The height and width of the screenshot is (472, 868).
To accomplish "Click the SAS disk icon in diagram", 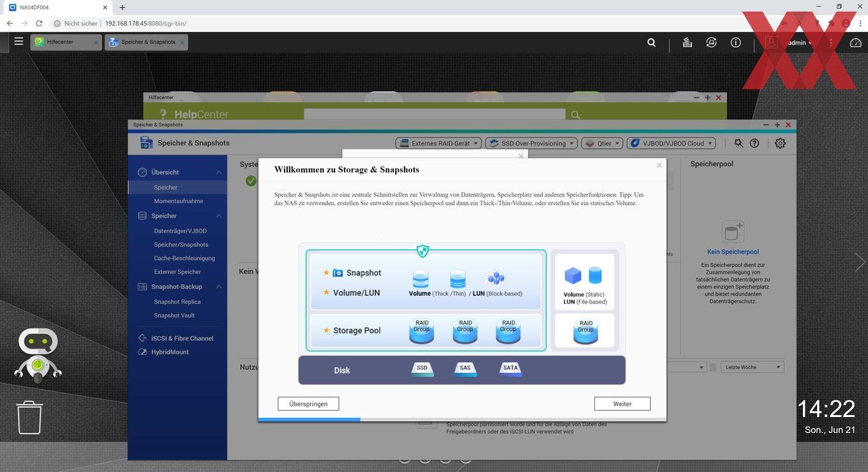I will click(x=465, y=369).
